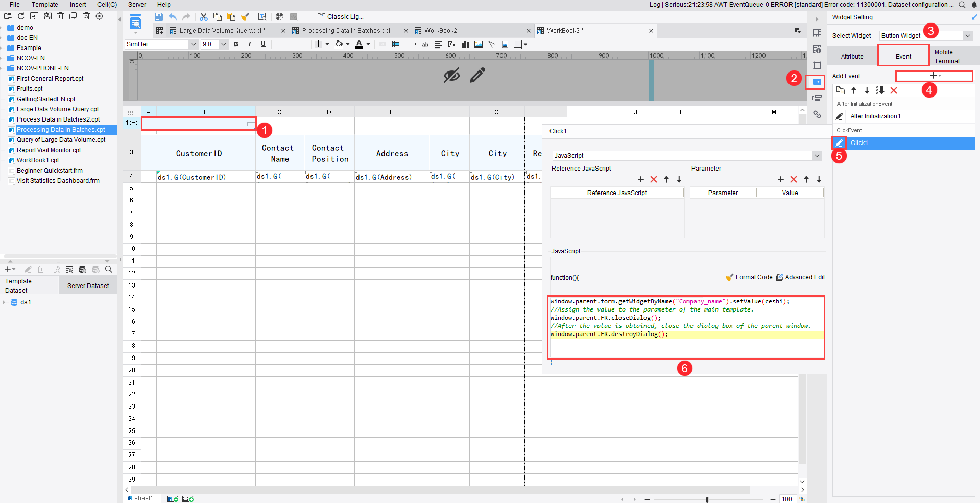Viewport: 980px width, 503px height.
Task: Click the format painter brush icon
Action: pos(245,17)
